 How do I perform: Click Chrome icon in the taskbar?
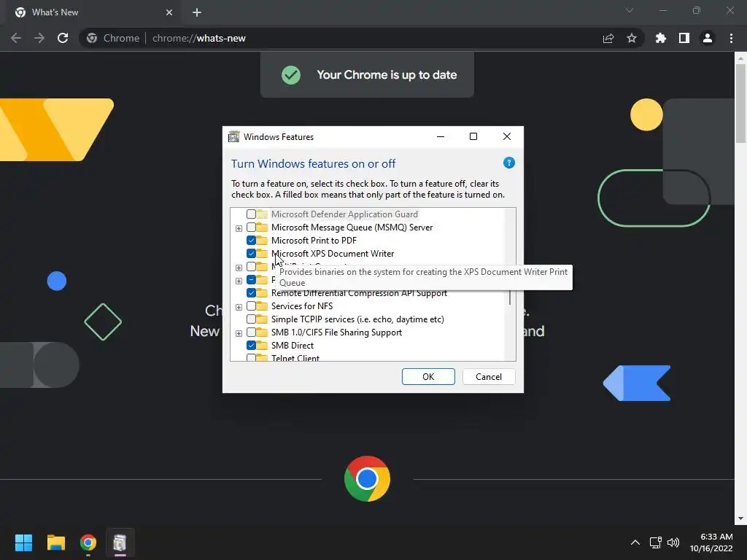[88, 542]
